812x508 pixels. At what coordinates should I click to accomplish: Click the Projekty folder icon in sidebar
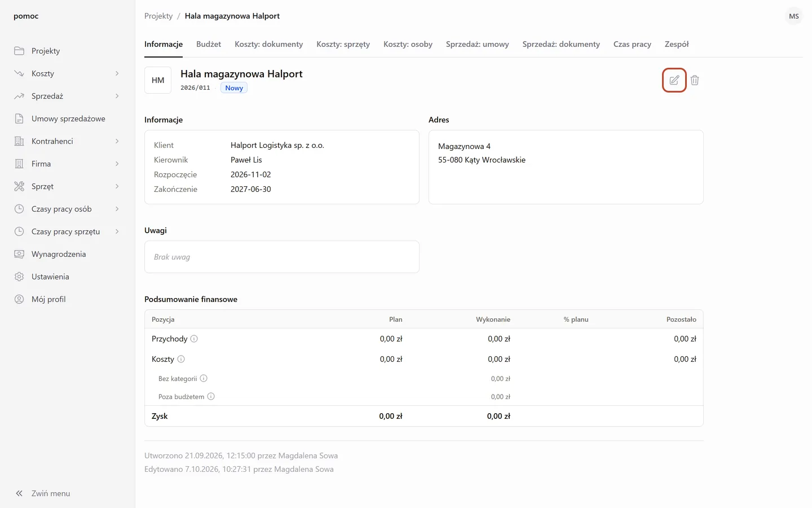(x=19, y=51)
